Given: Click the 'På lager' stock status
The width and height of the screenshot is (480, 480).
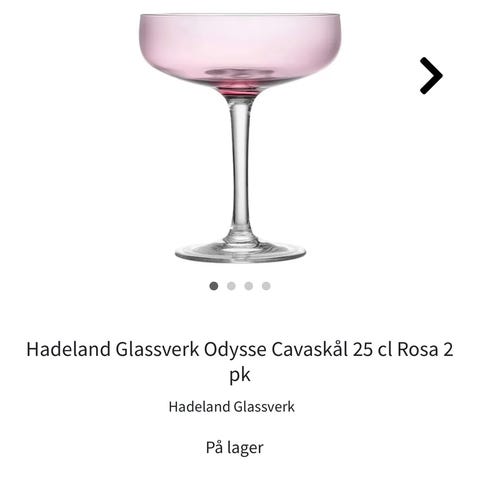Looking at the screenshot, I should 235,448.
